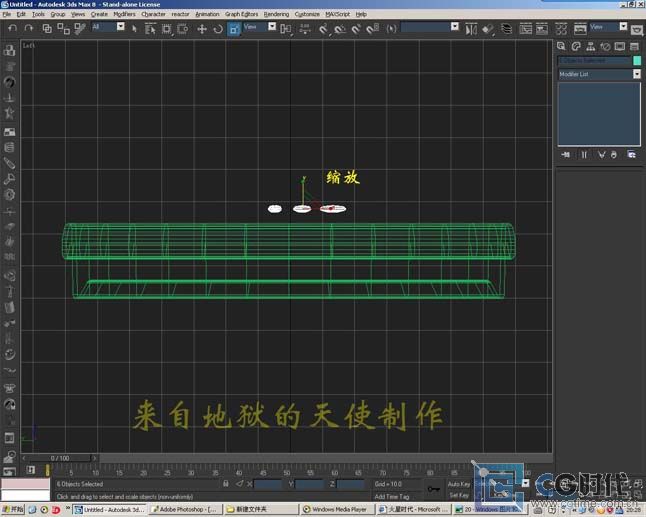Switch to Modify command panel tab

(576, 47)
